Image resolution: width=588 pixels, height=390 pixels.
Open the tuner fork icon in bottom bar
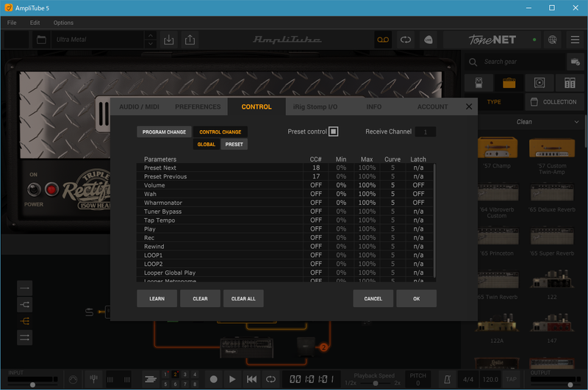tap(94, 380)
